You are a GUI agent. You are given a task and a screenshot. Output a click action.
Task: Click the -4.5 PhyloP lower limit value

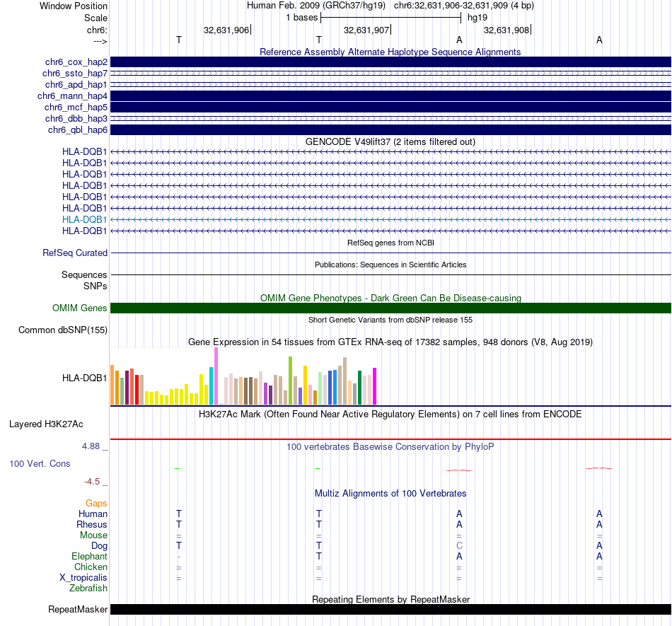(92, 482)
